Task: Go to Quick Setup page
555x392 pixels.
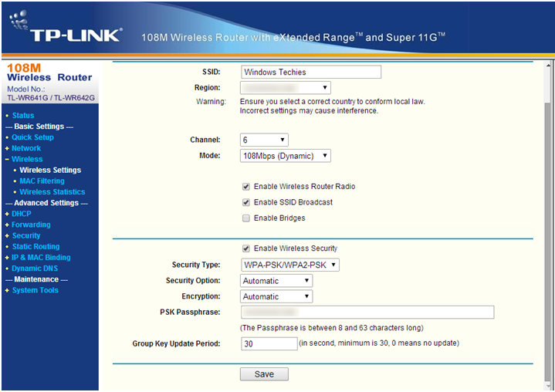Action: coord(32,137)
